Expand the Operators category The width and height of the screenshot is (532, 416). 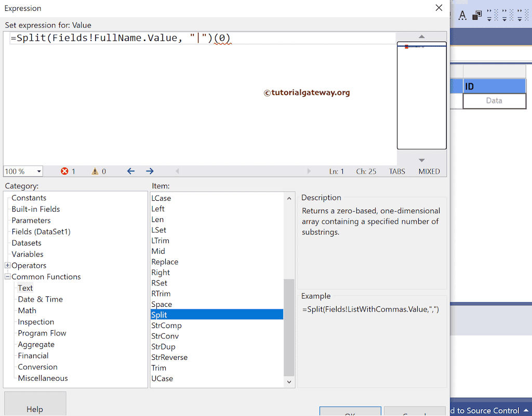pos(8,265)
